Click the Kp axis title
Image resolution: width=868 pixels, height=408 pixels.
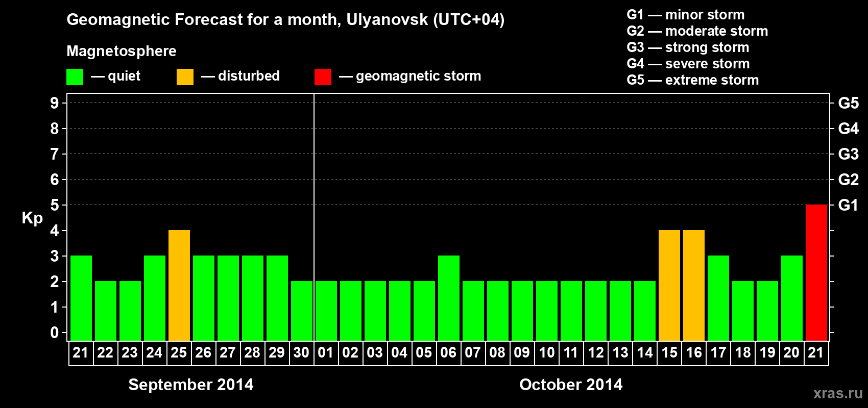point(32,218)
